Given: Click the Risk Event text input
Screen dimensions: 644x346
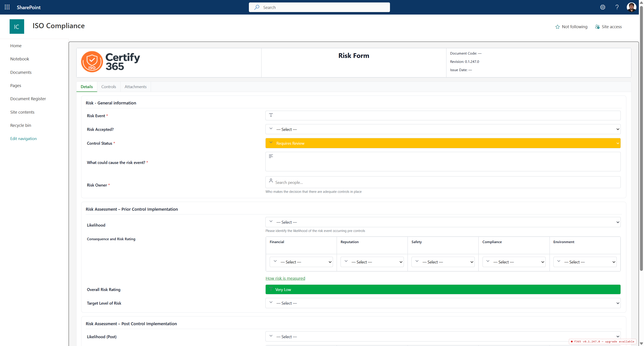Looking at the screenshot, I should tap(443, 115).
